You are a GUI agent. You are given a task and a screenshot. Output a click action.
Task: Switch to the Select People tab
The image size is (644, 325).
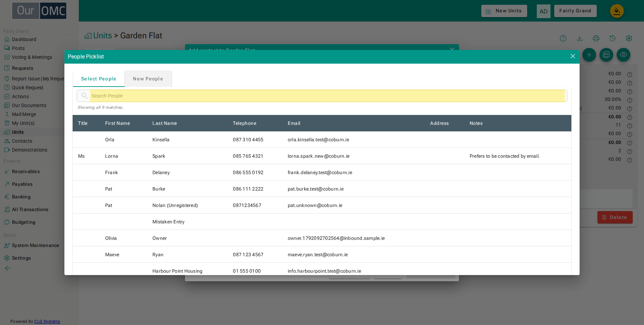point(99,79)
